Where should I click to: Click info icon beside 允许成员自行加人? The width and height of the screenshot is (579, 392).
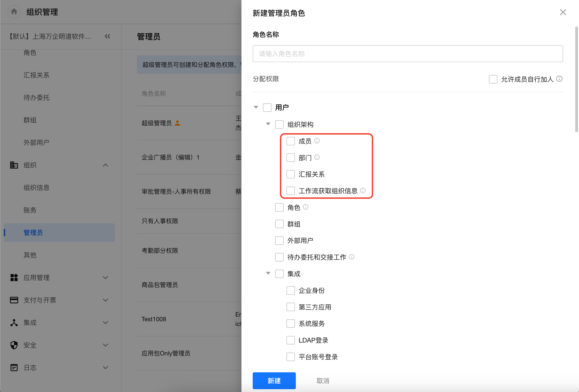(559, 79)
